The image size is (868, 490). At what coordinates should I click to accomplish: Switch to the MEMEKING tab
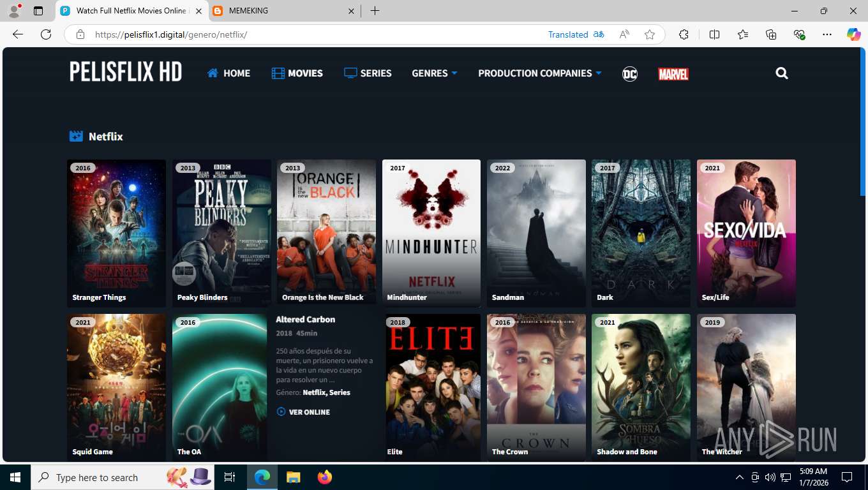point(284,11)
